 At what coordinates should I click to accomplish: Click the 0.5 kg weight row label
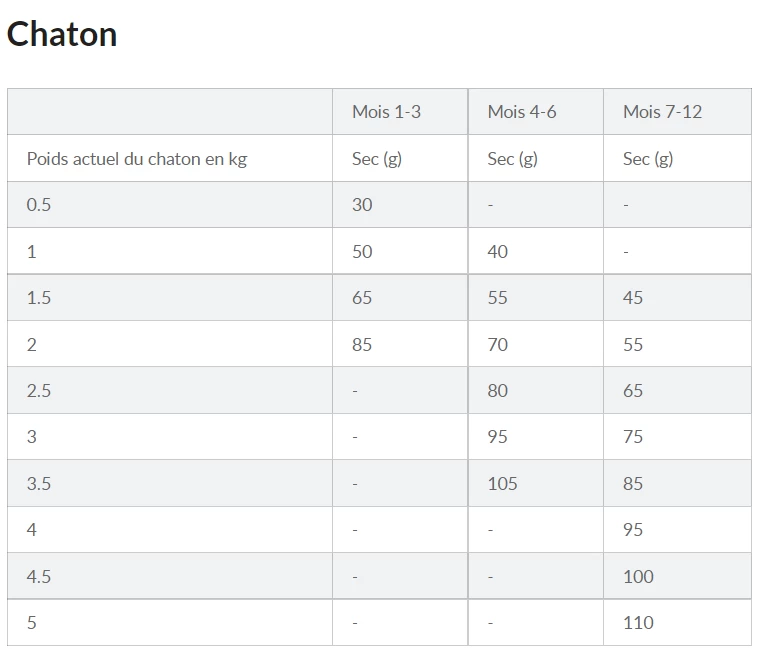coord(39,205)
